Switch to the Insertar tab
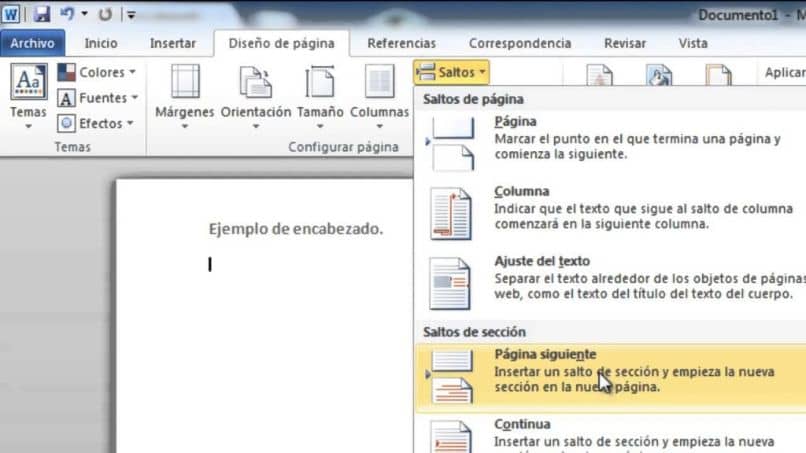This screenshot has height=453, width=806. point(173,43)
